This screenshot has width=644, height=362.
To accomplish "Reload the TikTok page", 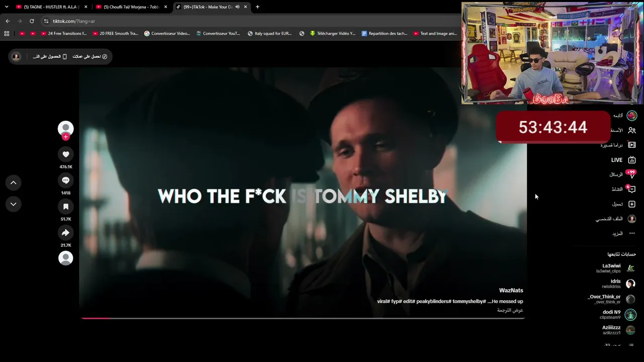I will [x=32, y=21].
